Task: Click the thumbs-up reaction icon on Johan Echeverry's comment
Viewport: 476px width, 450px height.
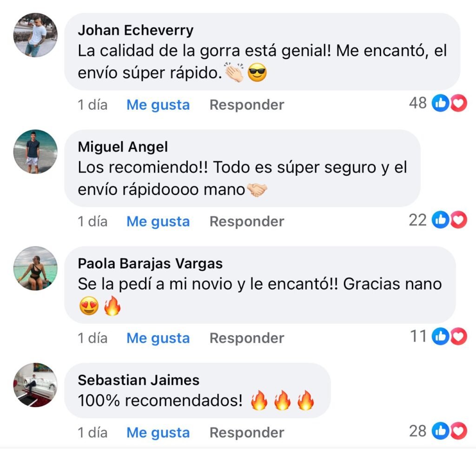Action: pos(441,103)
